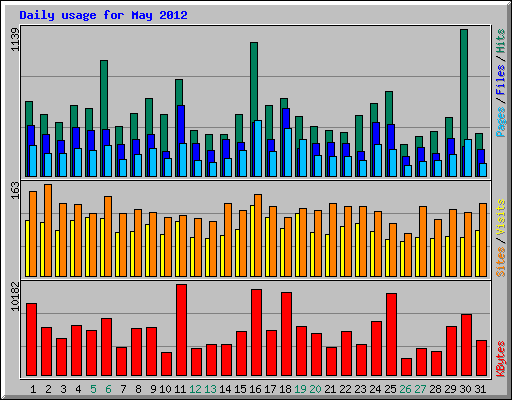Select day 25 on the x-axis
The width and height of the screenshot is (512, 400).
tap(390, 389)
